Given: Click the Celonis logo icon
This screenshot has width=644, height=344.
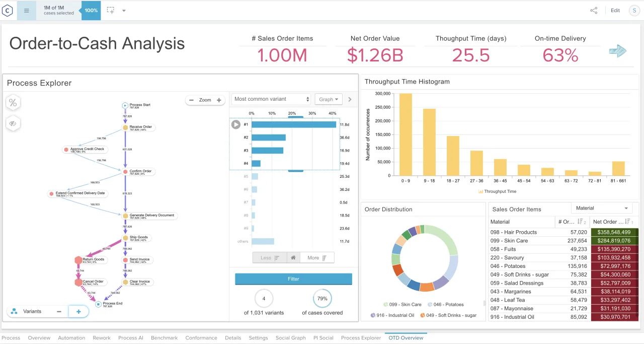Looking at the screenshot, I should [x=7, y=10].
